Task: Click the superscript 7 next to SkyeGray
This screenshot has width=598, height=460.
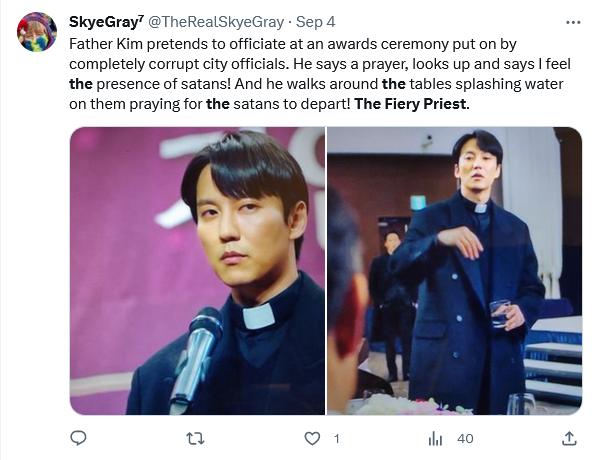Action: click(141, 18)
